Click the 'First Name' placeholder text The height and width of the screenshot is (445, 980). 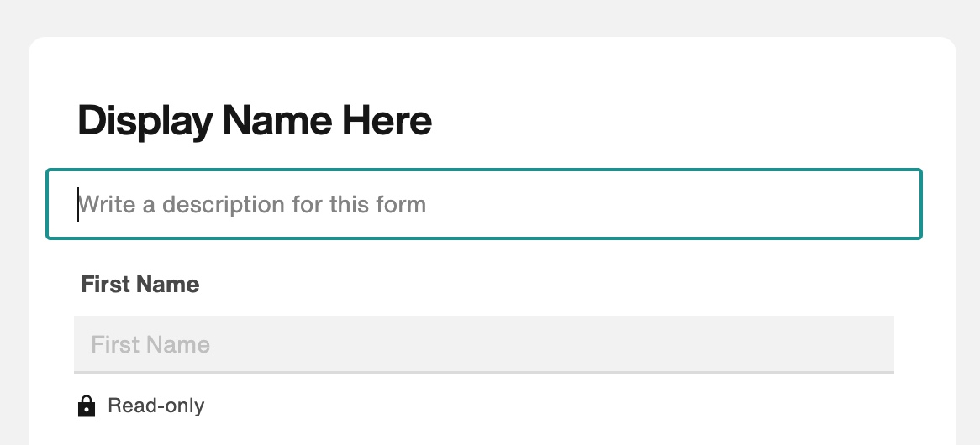pos(150,344)
